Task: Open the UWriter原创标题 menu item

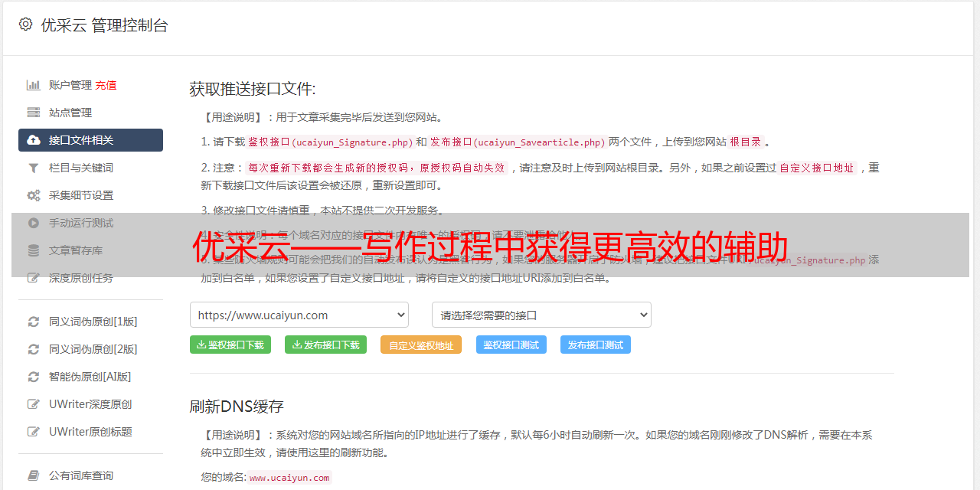Action: point(90,432)
